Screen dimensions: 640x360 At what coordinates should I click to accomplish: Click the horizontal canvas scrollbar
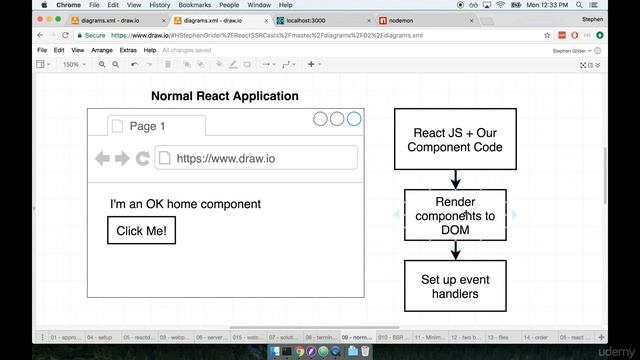click(314, 327)
